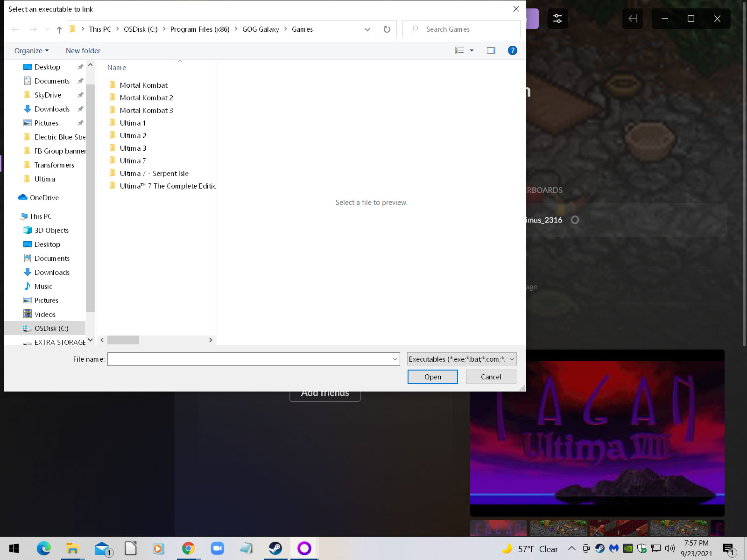Open GOG Galaxy customize settings sliders icon
The width and height of the screenshot is (747, 560).
coord(557,19)
